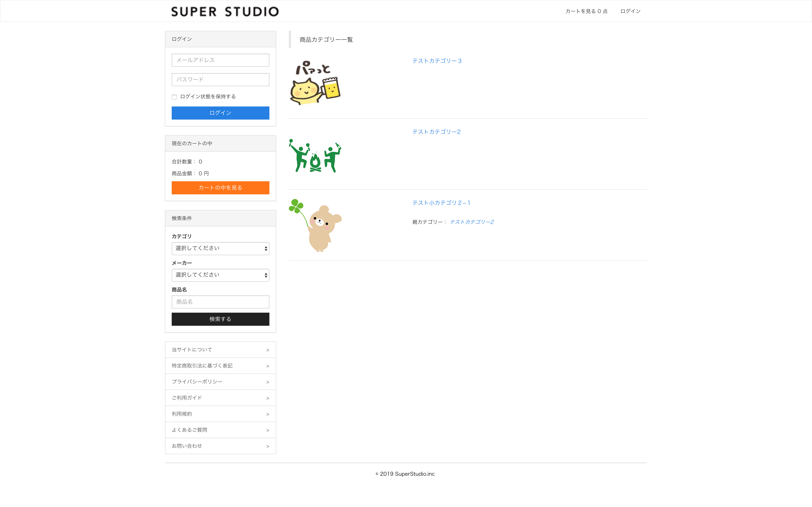This screenshot has height=507, width=812.
Task: Expand the カテゴリ dropdown
Action: coord(221,248)
